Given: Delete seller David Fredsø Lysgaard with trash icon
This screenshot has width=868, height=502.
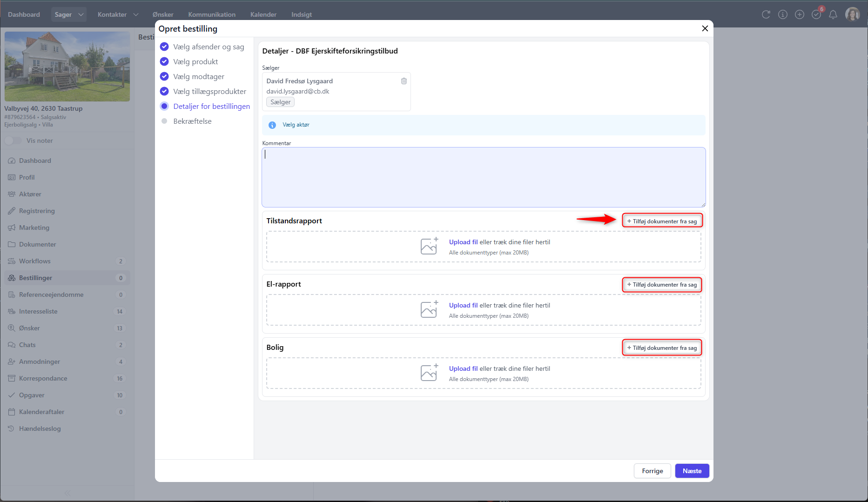Looking at the screenshot, I should coord(404,81).
